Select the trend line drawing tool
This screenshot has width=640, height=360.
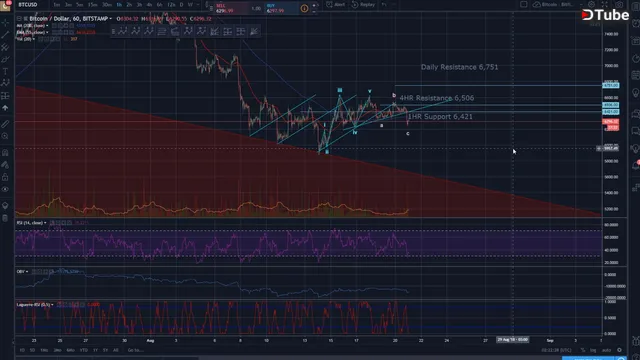(5, 36)
